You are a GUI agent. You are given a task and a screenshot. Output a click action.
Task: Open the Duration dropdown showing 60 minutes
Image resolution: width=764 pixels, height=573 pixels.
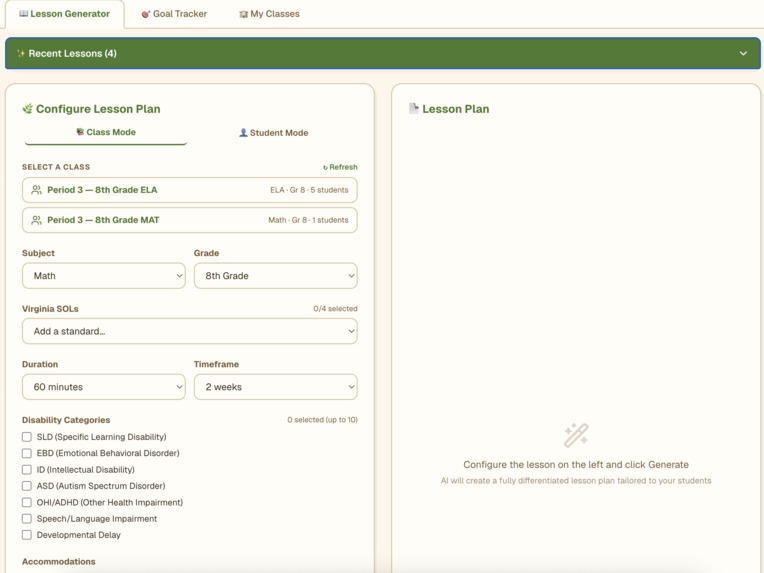point(104,387)
